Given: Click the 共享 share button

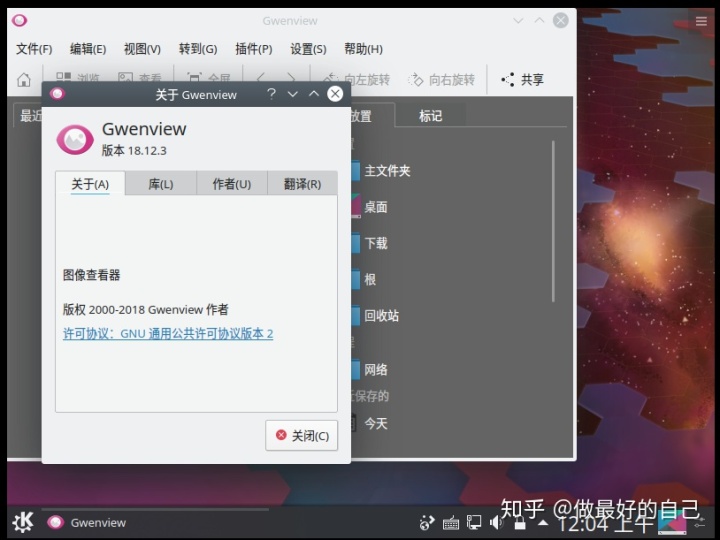Looking at the screenshot, I should [x=522, y=79].
